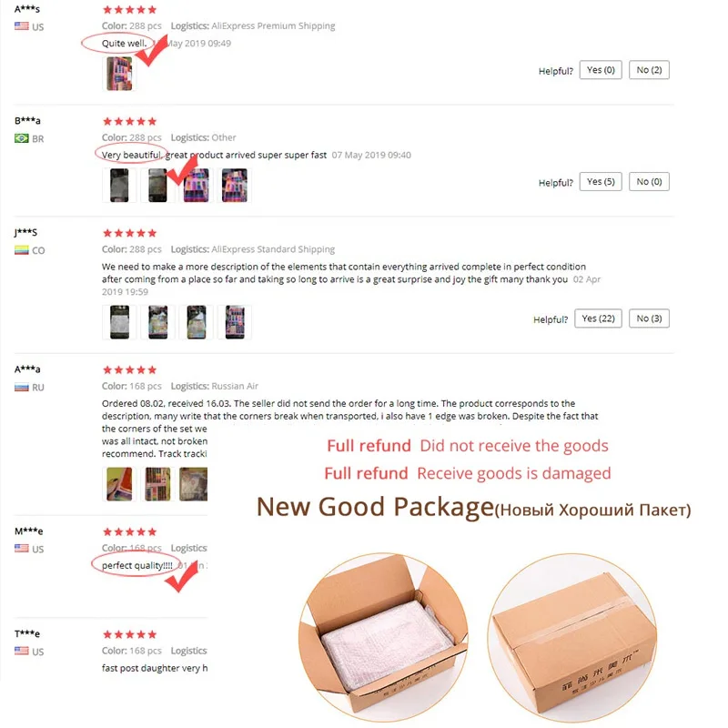
Task: Click the Colombia flag icon beside J***S
Action: coord(21,250)
